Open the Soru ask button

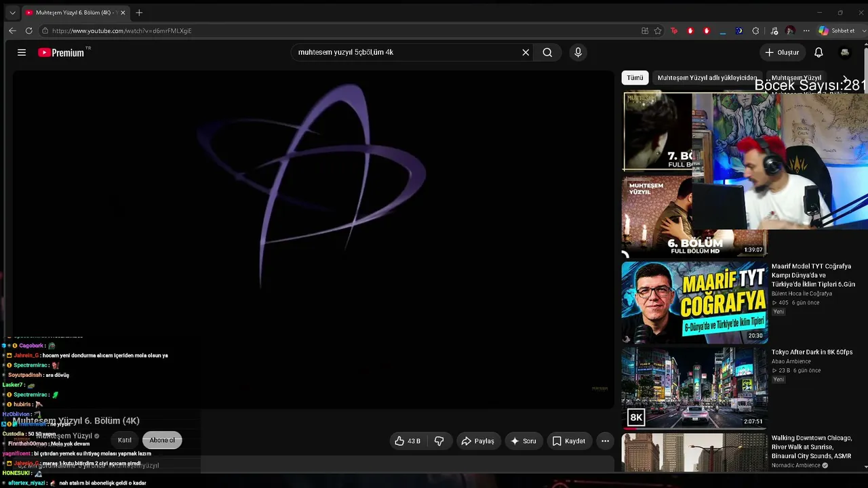click(524, 441)
